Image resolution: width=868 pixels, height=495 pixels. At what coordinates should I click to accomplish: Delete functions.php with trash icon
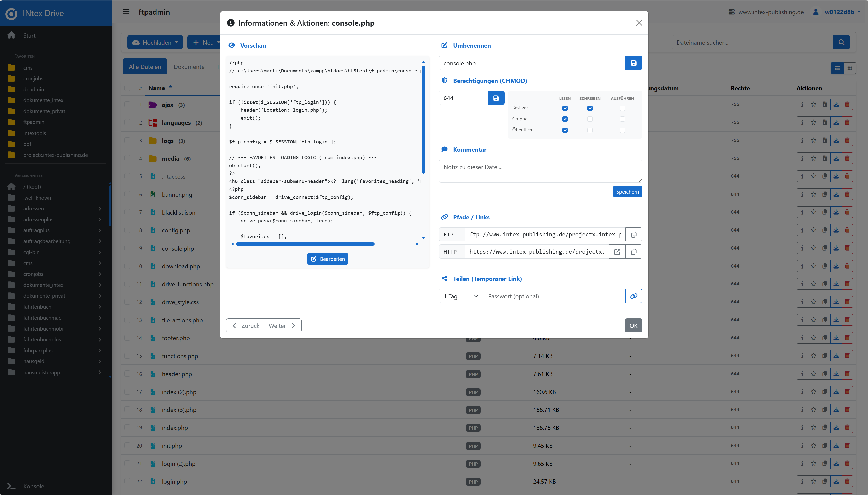[x=848, y=356]
